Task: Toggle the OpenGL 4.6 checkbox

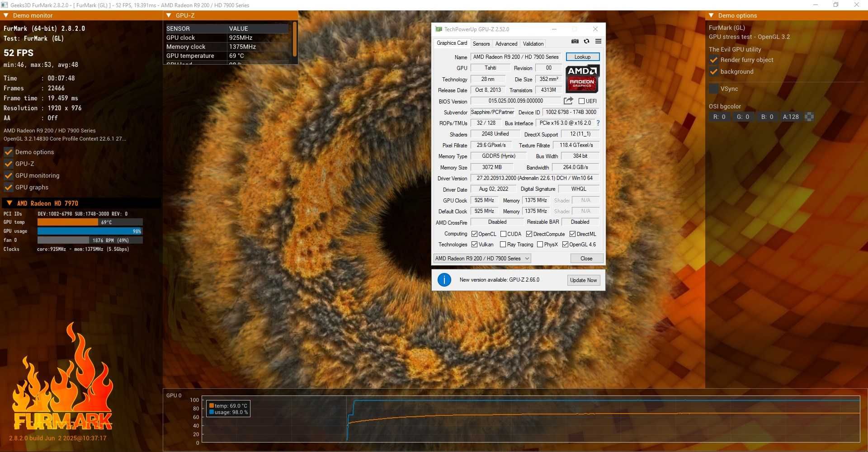Action: (565, 245)
